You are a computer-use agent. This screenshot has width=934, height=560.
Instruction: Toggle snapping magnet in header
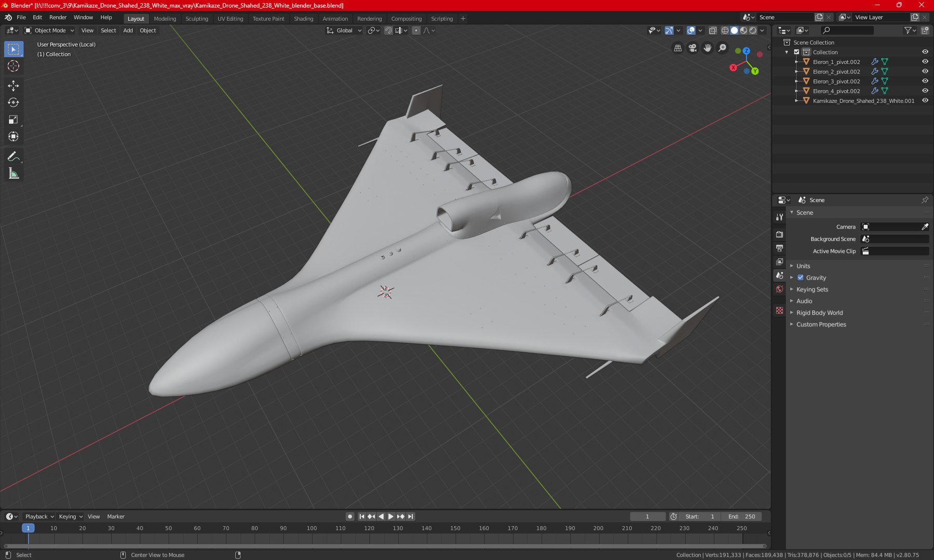pos(388,31)
